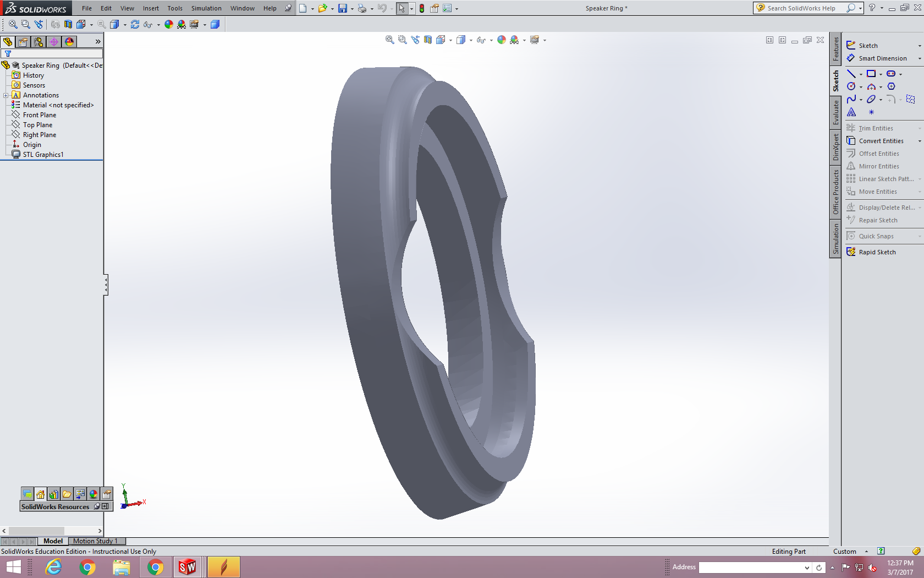The image size is (924, 578).
Task: Click Convert Entities in the Sketch panel
Action: coord(877,140)
